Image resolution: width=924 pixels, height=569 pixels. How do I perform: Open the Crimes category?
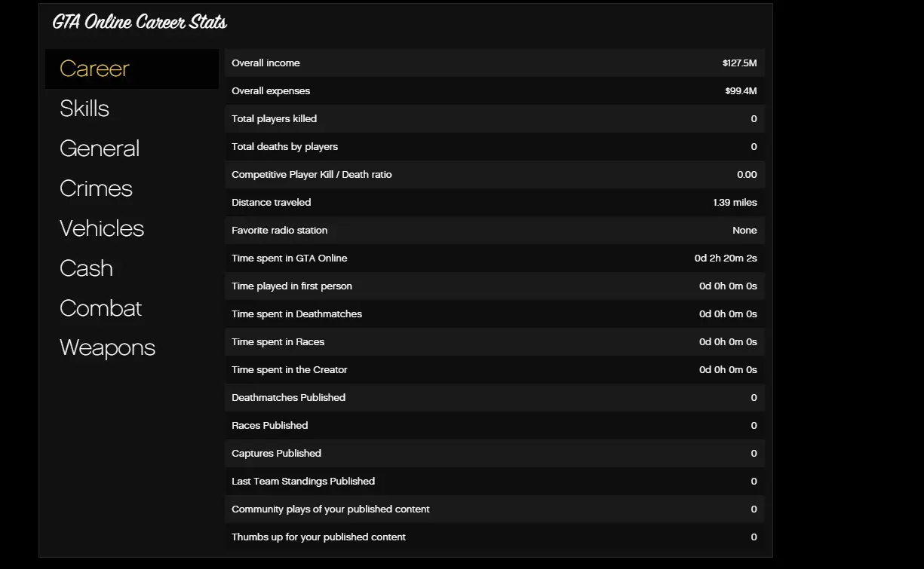(96, 188)
